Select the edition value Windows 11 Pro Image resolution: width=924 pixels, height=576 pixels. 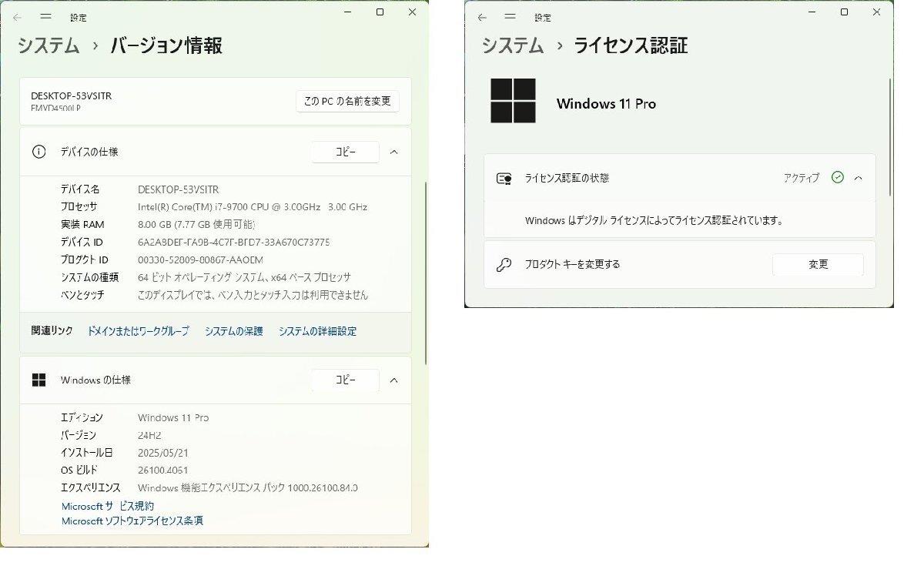[173, 417]
